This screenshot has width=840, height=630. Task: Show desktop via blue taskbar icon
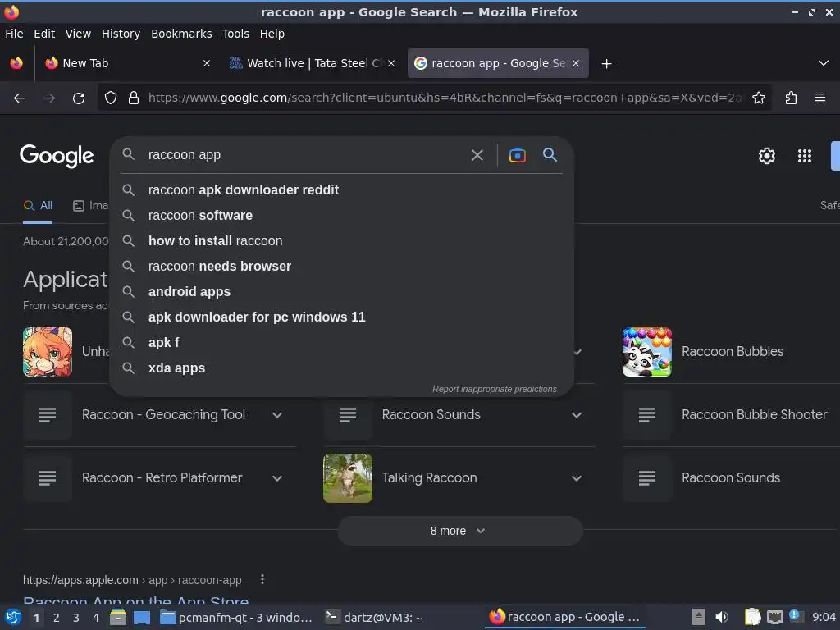(141, 618)
